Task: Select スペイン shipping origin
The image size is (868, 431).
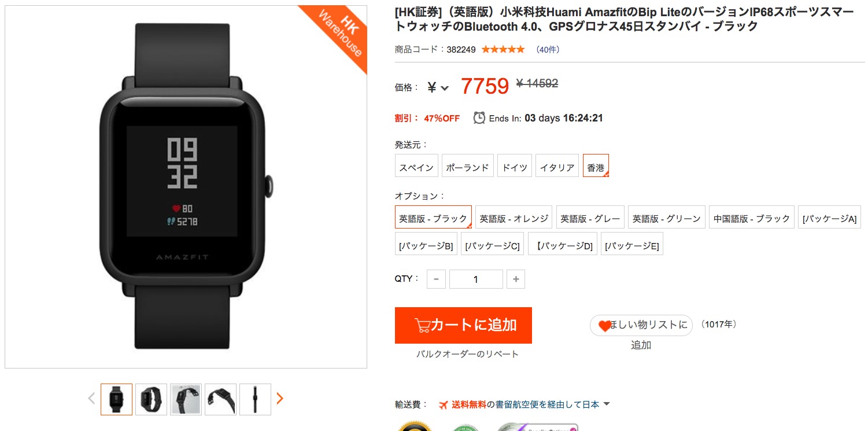Action: point(416,166)
